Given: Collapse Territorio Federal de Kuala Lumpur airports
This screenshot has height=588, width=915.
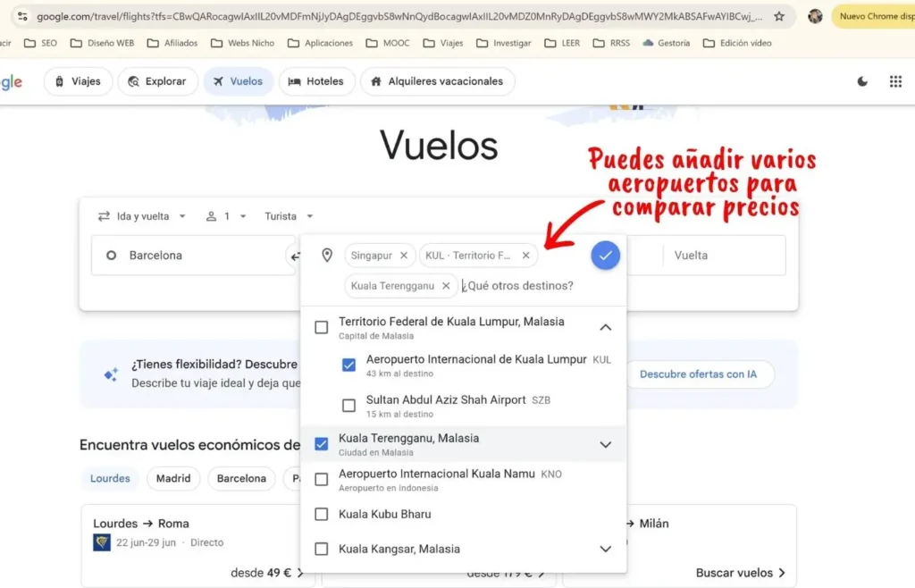Looking at the screenshot, I should pos(606,327).
